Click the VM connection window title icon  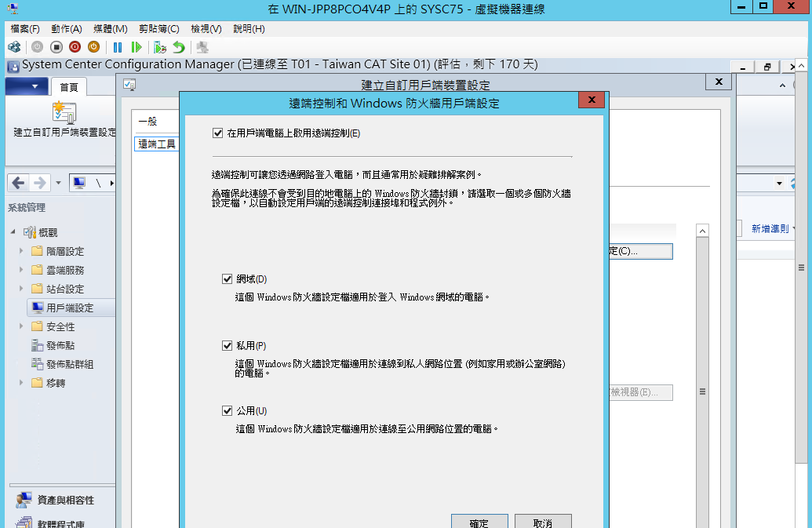[x=13, y=9]
